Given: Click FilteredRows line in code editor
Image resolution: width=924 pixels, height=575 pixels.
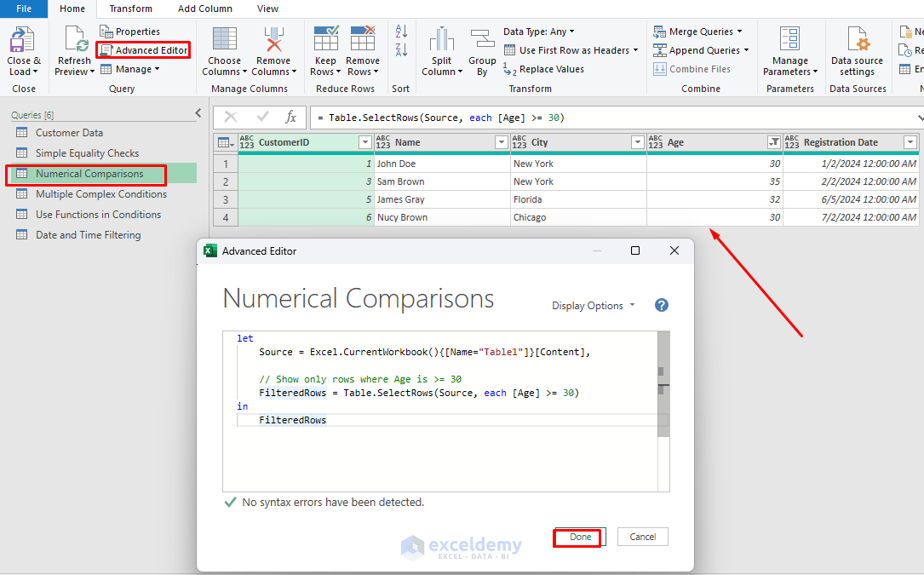Looking at the screenshot, I should [x=292, y=420].
